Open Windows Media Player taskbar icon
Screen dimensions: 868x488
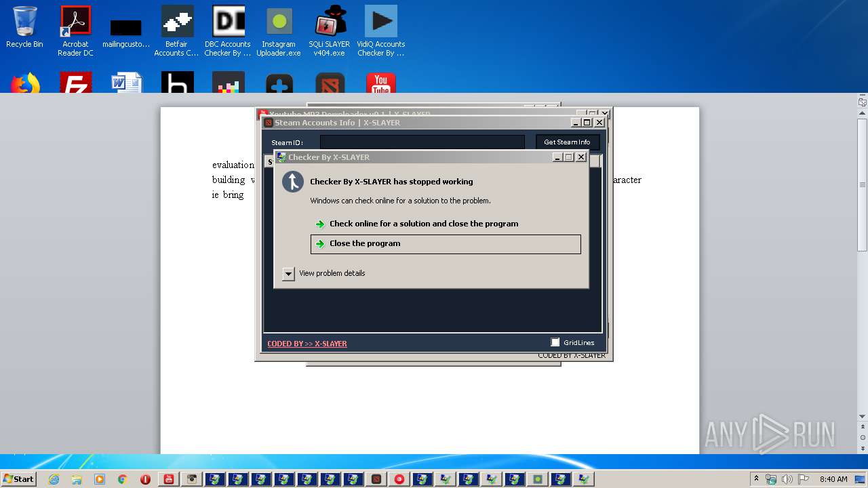pyautogui.click(x=100, y=479)
